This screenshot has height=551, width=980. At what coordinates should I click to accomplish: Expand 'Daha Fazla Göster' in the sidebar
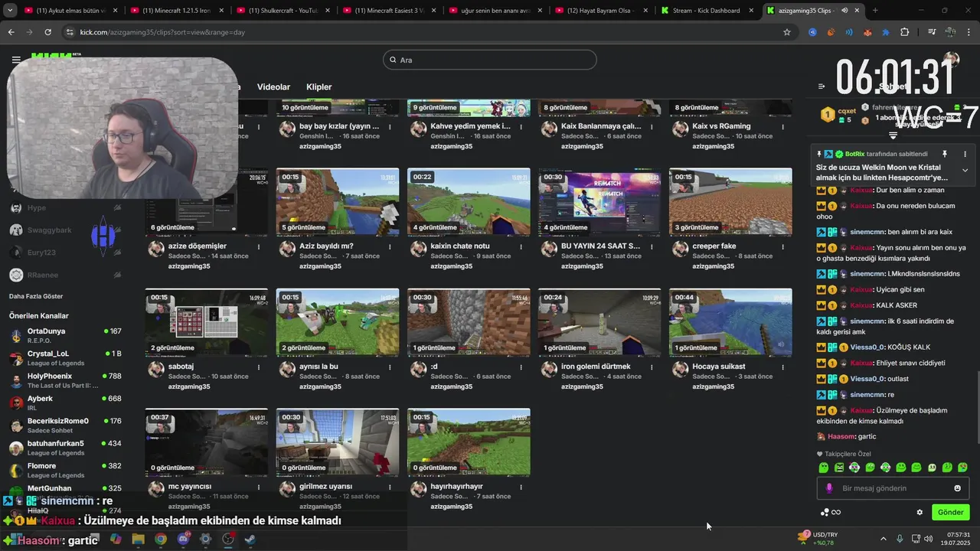[x=36, y=296]
